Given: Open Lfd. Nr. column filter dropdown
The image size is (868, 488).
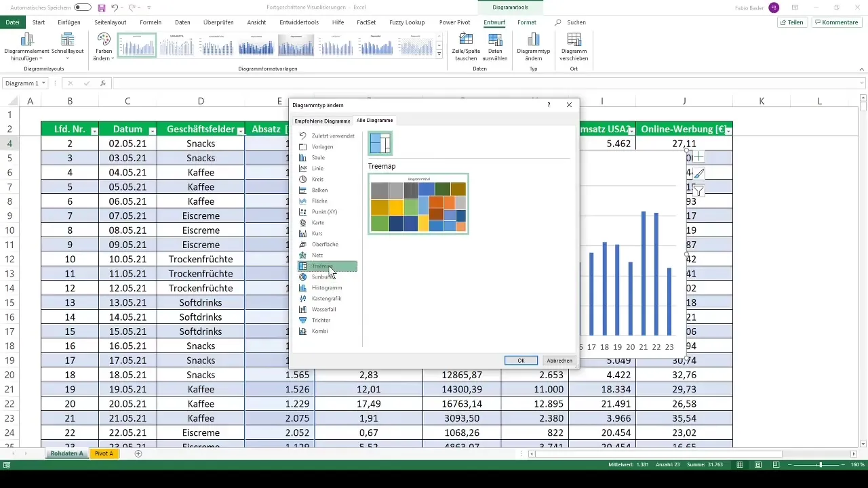Looking at the screenshot, I should 94,130.
